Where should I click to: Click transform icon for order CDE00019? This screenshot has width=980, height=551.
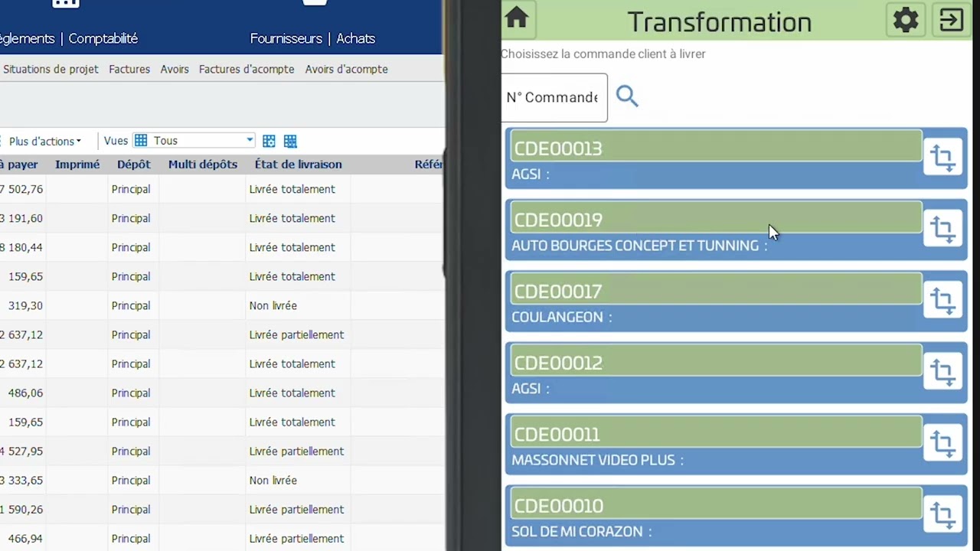(x=942, y=228)
